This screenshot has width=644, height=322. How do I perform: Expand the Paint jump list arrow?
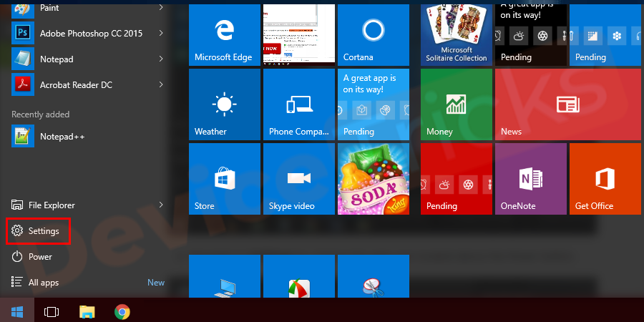[161, 7]
